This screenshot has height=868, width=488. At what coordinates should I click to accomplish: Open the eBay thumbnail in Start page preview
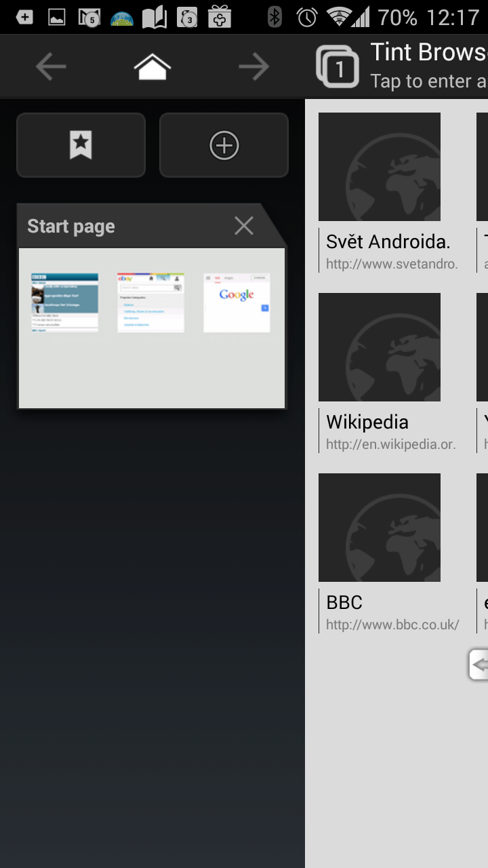click(x=150, y=302)
